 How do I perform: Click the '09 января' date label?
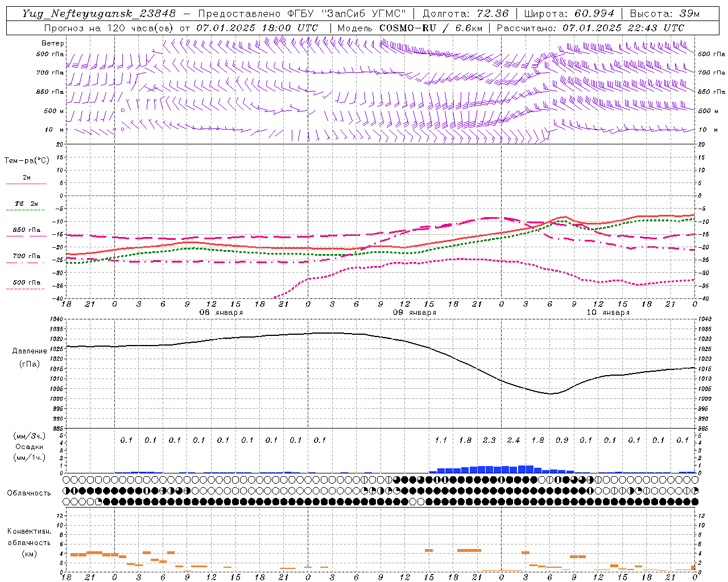click(415, 313)
